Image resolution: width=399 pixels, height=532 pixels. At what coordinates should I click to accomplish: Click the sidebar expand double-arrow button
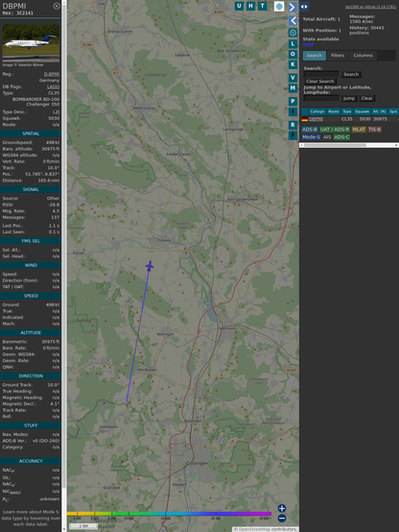304,7
